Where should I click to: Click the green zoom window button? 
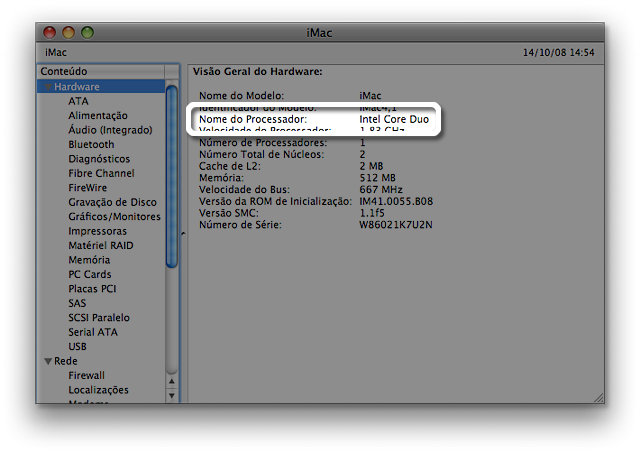[87, 33]
